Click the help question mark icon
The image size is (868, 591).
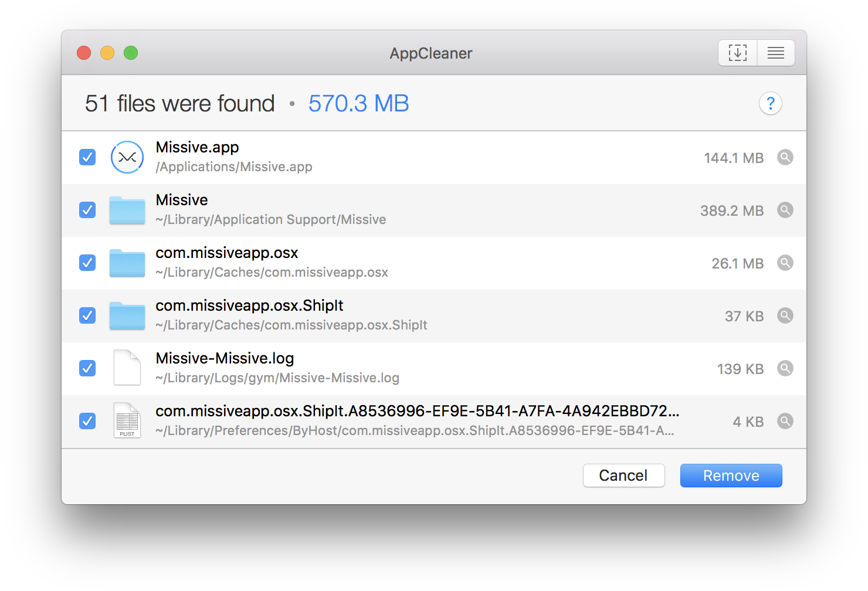(x=770, y=103)
